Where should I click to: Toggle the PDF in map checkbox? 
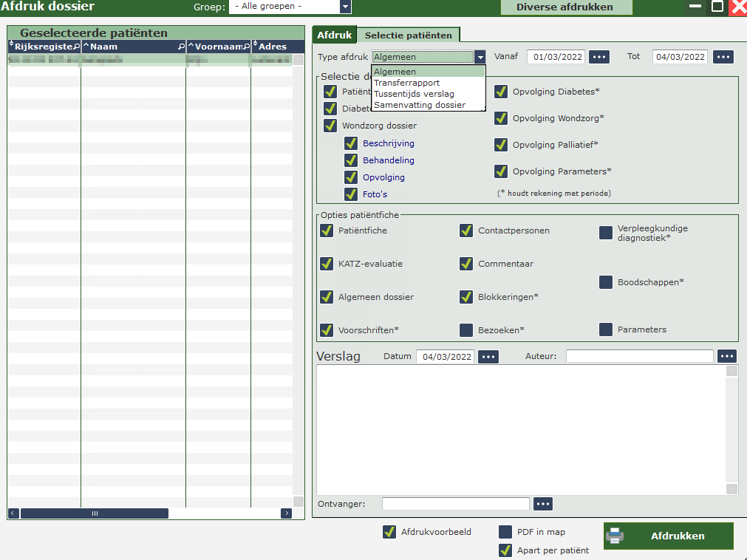tap(505, 532)
